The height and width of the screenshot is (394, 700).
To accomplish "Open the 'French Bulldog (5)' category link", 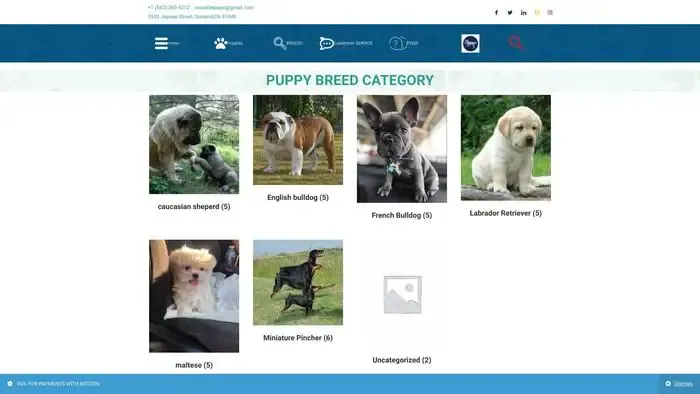I will pyautogui.click(x=402, y=215).
